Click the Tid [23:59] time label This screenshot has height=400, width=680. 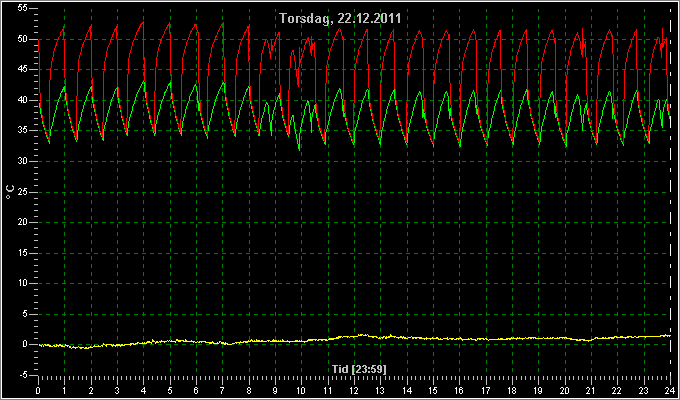point(359,369)
